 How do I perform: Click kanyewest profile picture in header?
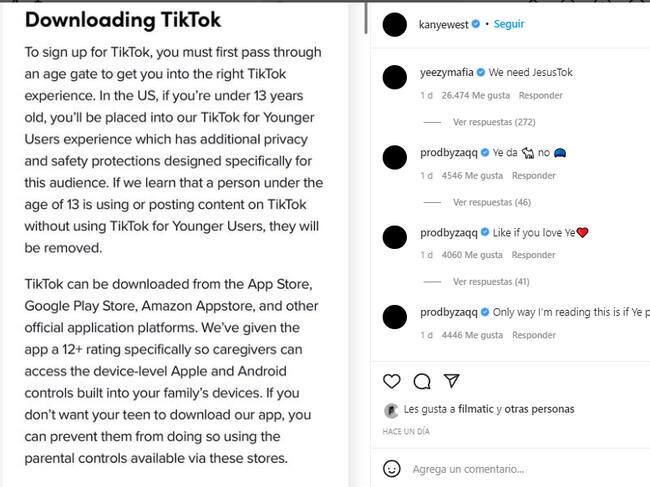tap(395, 25)
